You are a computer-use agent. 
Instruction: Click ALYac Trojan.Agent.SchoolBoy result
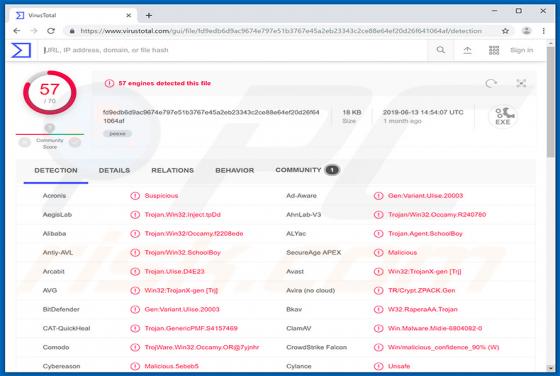click(x=425, y=234)
